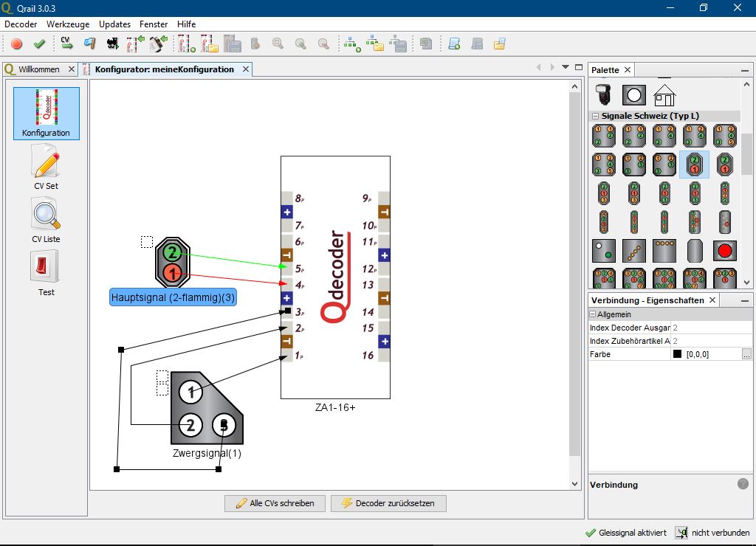Open the Hilfe menu
Image resolution: width=756 pixels, height=546 pixels.
(187, 24)
